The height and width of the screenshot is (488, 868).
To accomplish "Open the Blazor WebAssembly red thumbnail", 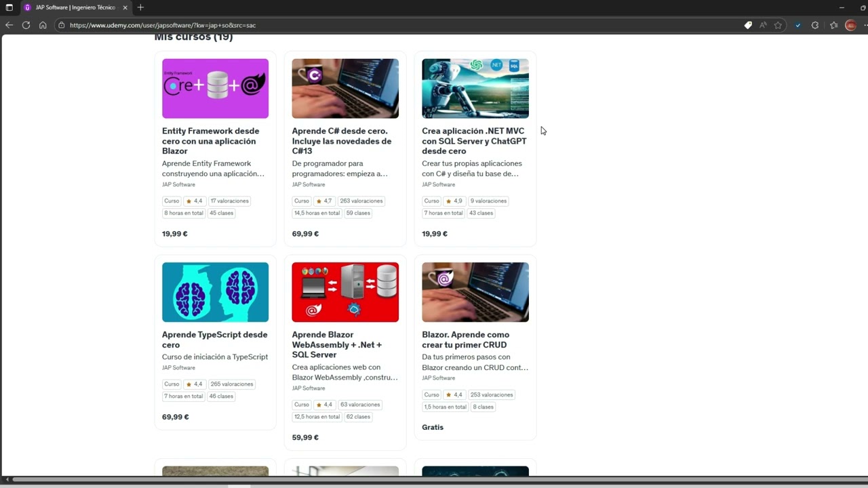I will click(x=345, y=292).
